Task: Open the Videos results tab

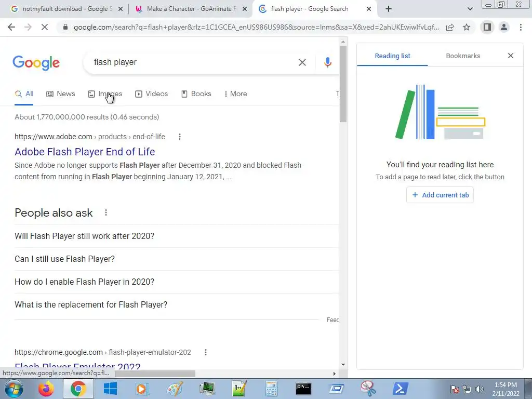Action: (151, 94)
